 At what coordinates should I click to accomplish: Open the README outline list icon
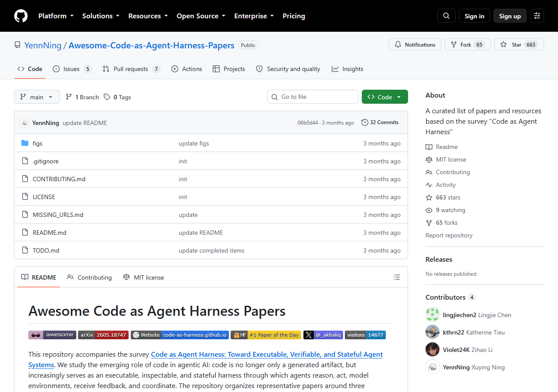[x=397, y=277]
